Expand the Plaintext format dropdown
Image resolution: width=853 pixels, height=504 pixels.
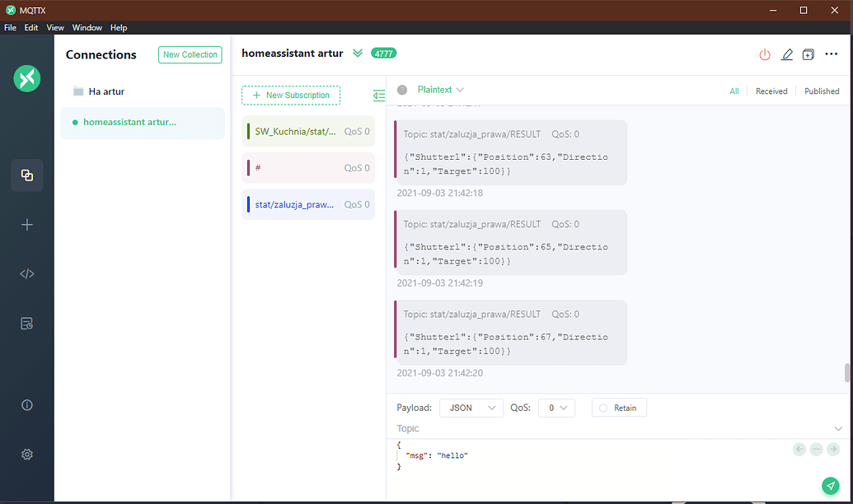[x=440, y=90]
